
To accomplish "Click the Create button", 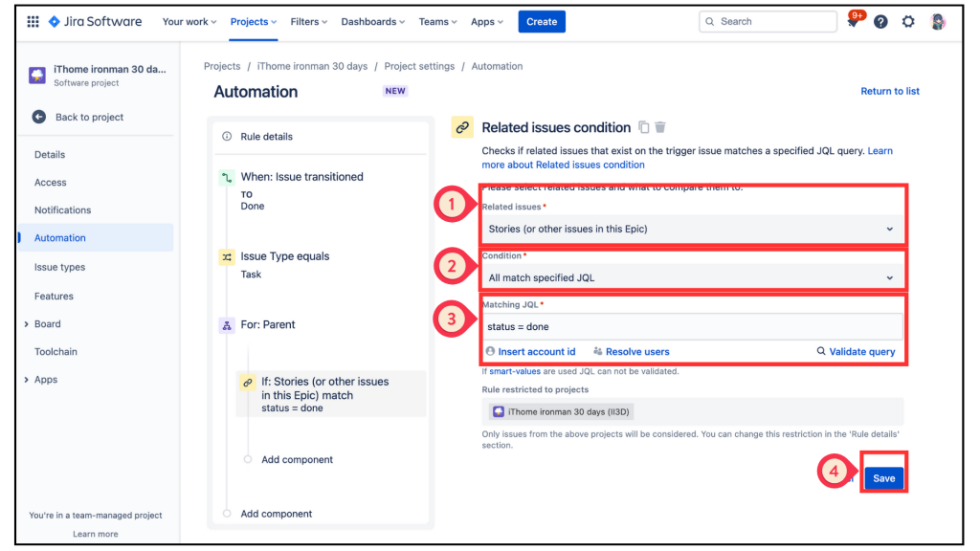I will 542,22.
